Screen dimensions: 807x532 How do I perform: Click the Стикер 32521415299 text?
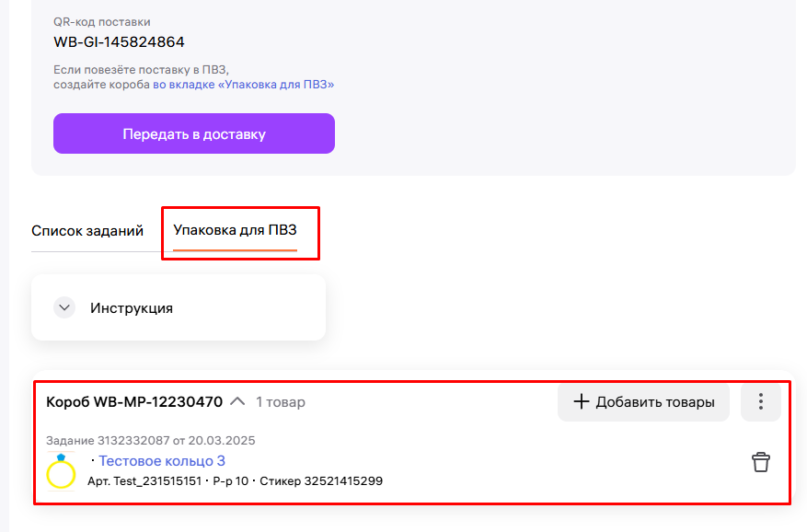321,481
